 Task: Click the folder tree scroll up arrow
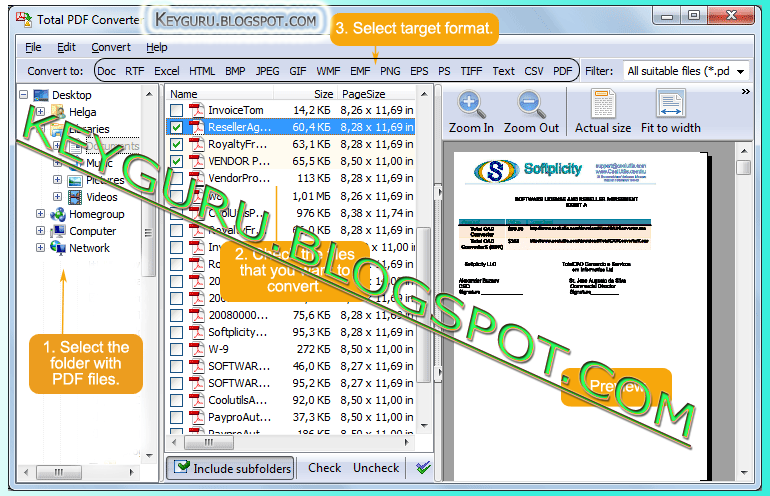point(149,94)
